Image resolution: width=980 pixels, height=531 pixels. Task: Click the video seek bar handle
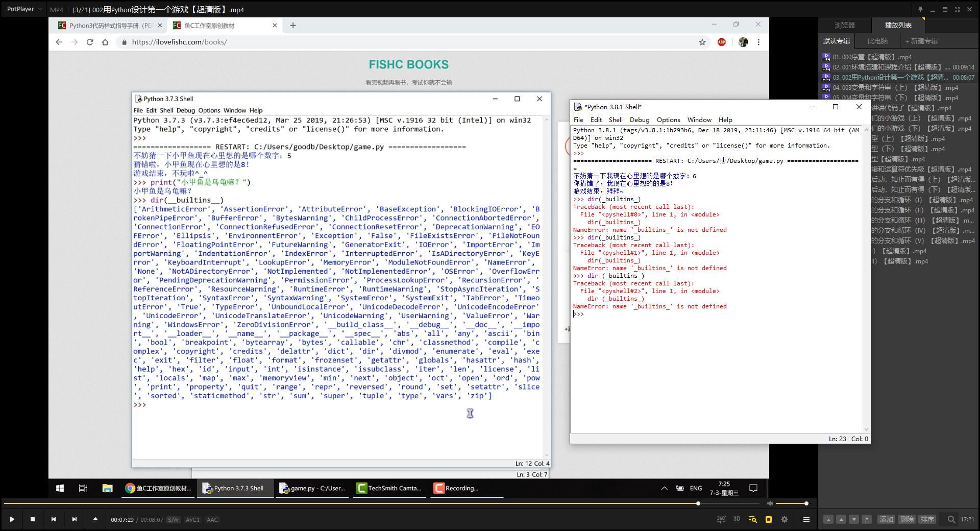tap(698, 503)
